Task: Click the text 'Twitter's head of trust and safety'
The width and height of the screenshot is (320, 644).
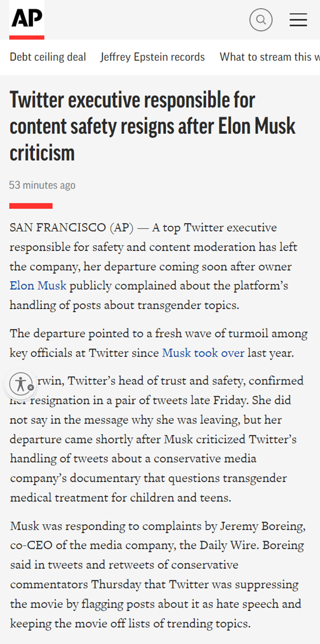Action: [153, 381]
